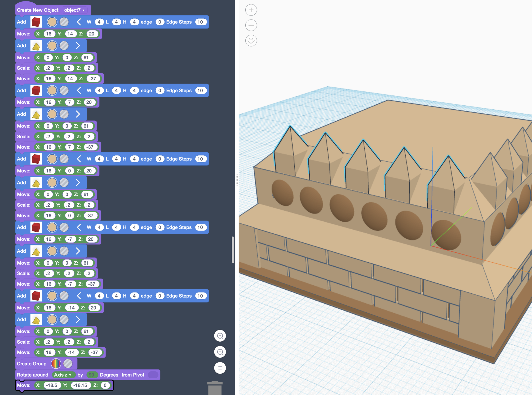Expand the chevron on the first pyramid Add block

[x=78, y=45]
